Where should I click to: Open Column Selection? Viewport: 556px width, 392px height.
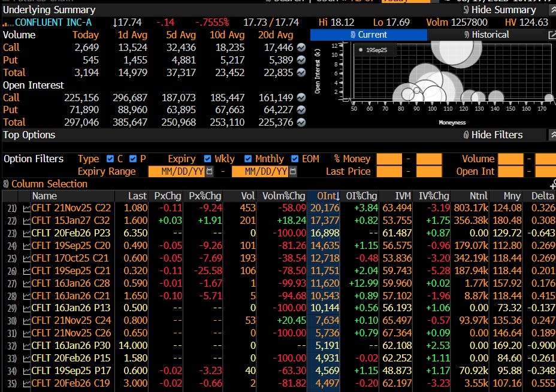tap(46, 184)
